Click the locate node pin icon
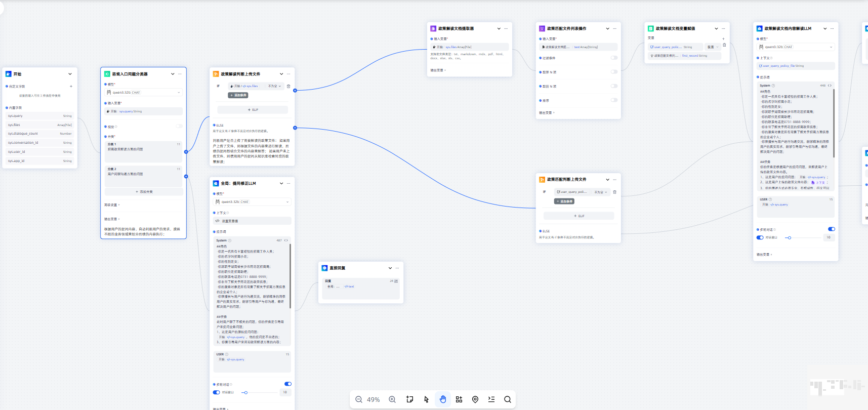 (475, 399)
